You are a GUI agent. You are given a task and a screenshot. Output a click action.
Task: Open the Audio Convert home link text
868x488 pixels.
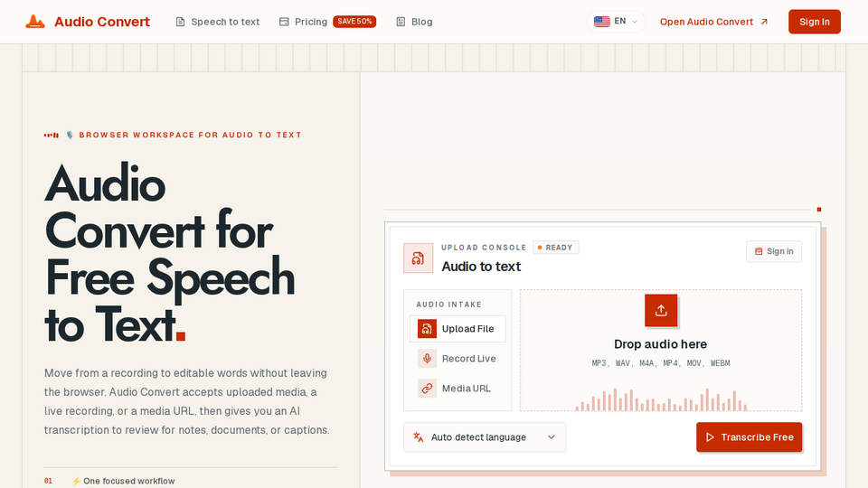coord(102,22)
